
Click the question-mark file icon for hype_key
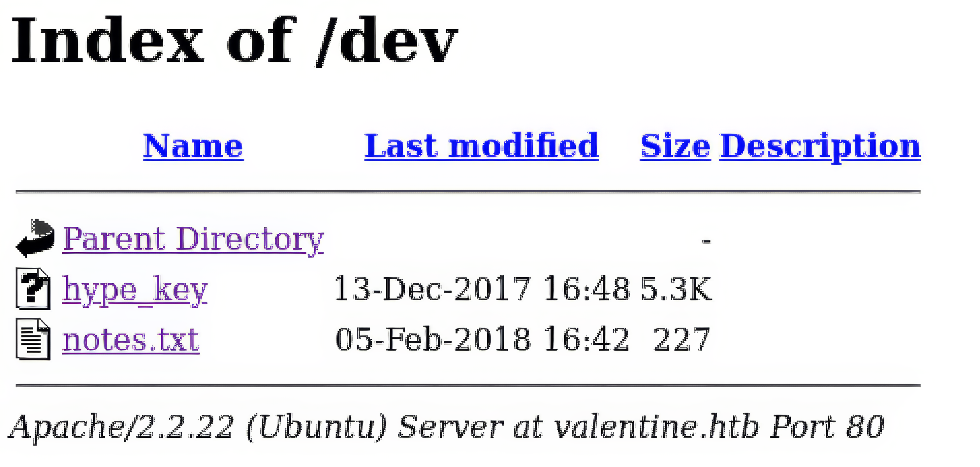click(x=33, y=290)
